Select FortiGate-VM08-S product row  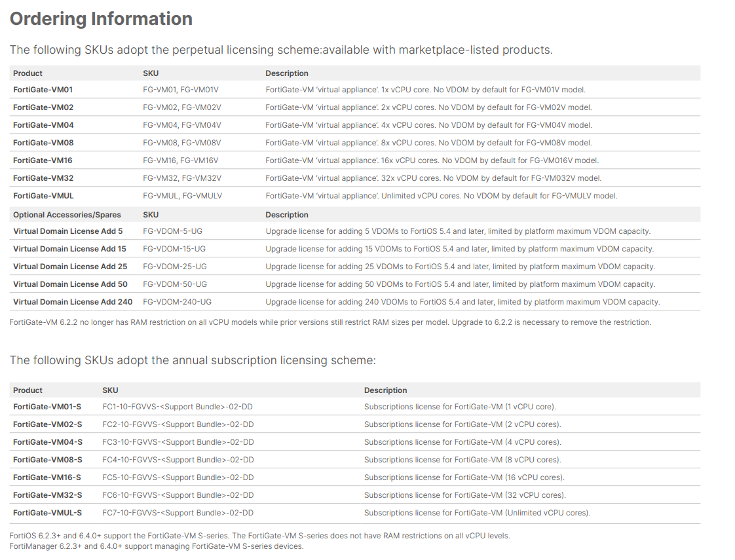tap(355, 460)
